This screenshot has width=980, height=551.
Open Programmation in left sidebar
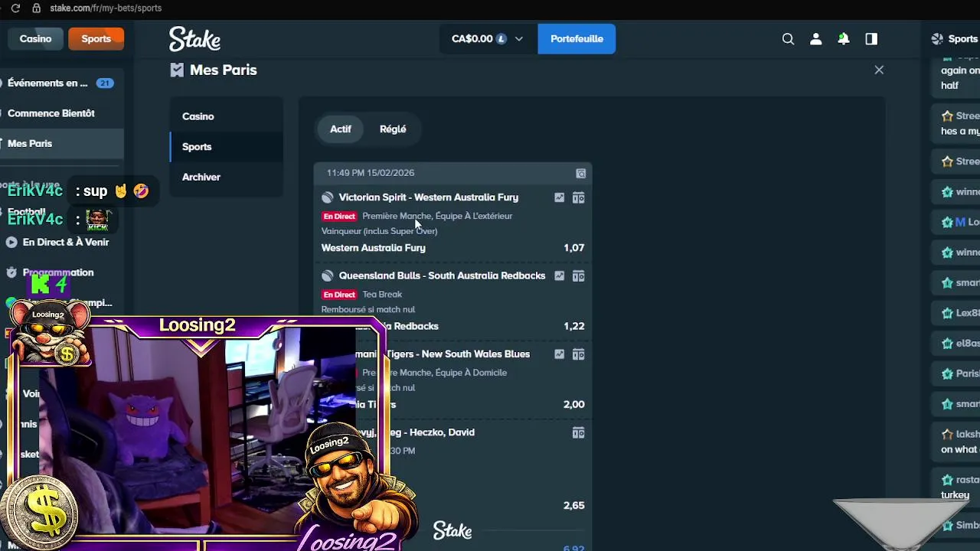point(58,272)
